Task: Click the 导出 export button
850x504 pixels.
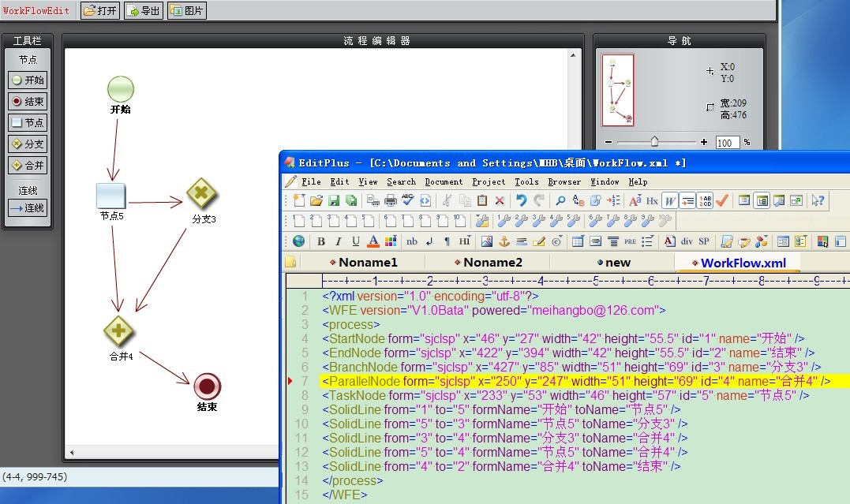Action: coord(144,11)
